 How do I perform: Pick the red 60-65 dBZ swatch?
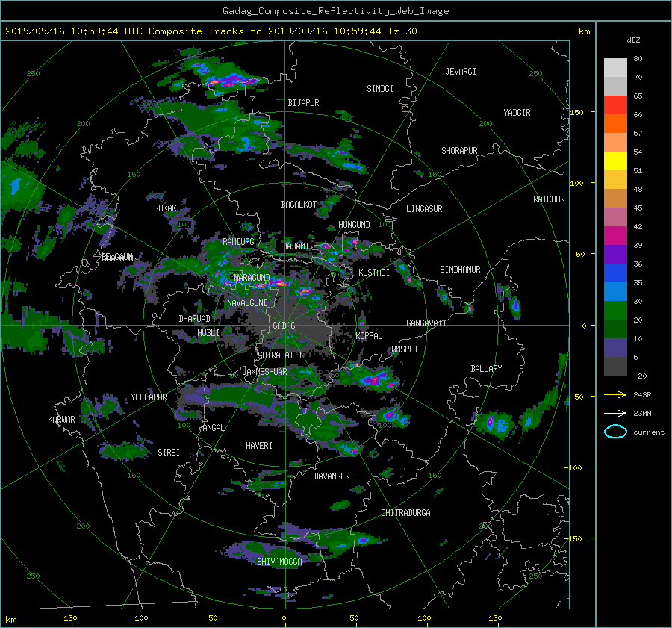click(x=615, y=105)
